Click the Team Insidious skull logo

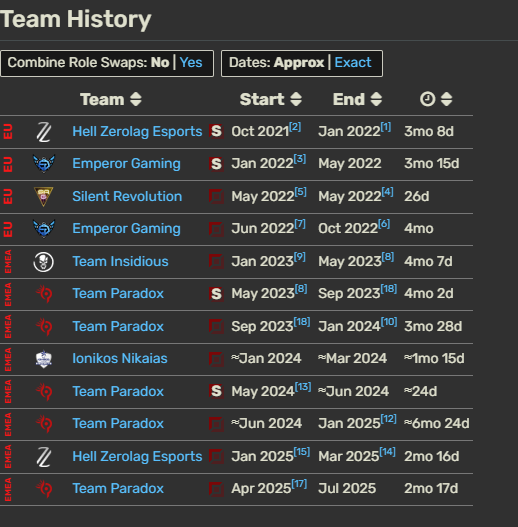pos(44,262)
